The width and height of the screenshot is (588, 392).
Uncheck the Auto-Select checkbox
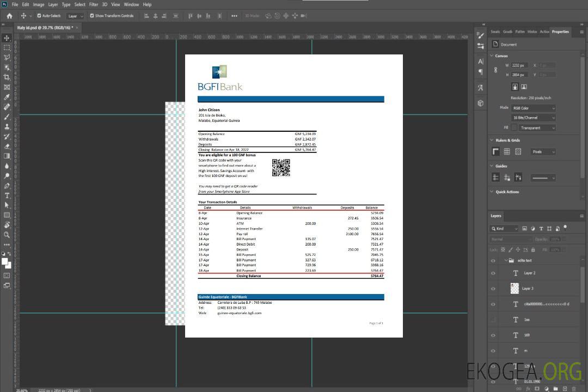click(39, 16)
